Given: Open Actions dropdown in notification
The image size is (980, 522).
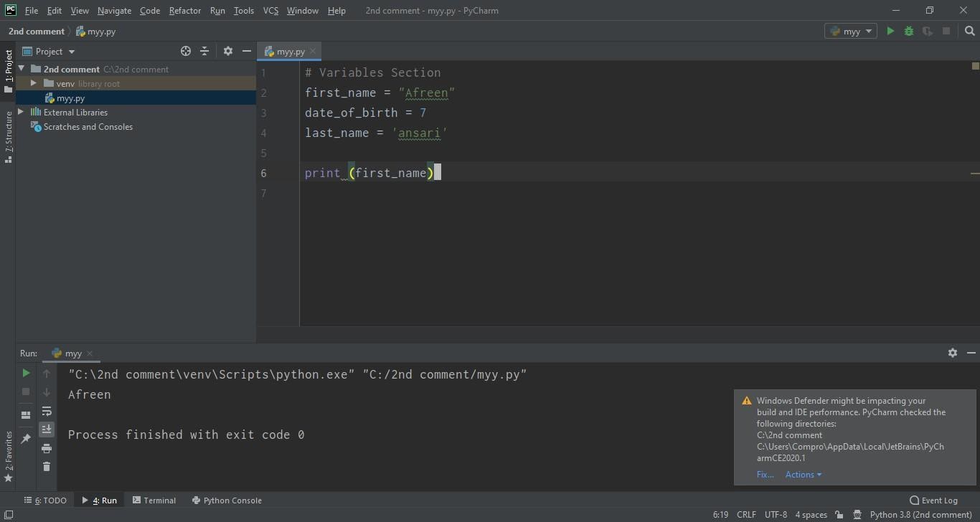Looking at the screenshot, I should point(803,475).
